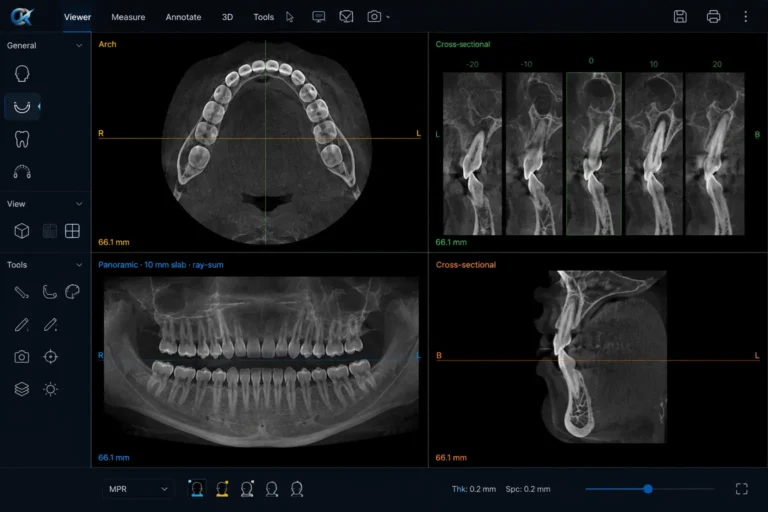Click the camera capture icon in top bar
Screen dimensions: 768x512
[374, 17]
